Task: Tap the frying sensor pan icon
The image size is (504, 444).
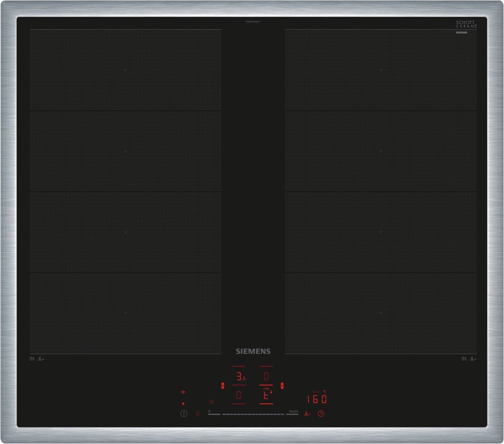Action: [307, 413]
